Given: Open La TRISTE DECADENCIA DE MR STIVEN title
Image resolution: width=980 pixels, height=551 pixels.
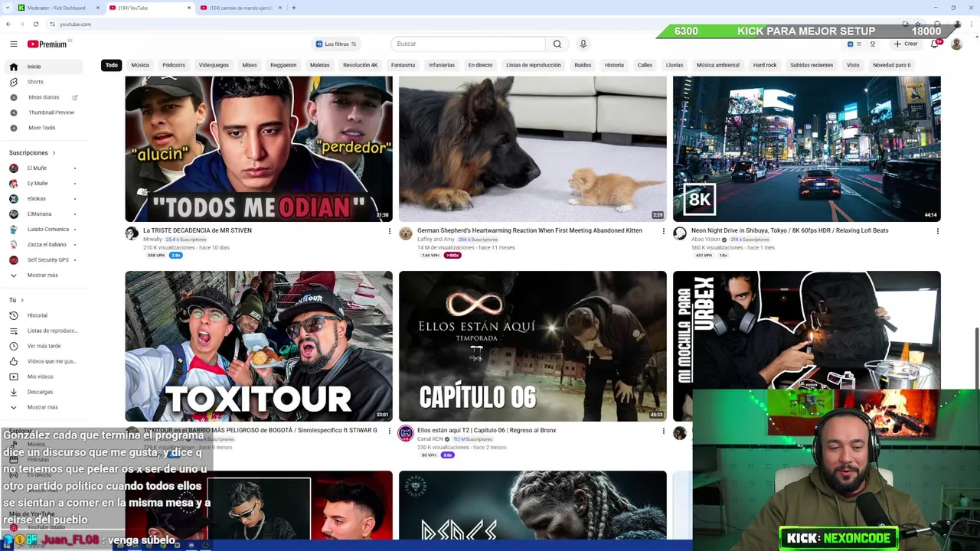Looking at the screenshot, I should tap(198, 230).
